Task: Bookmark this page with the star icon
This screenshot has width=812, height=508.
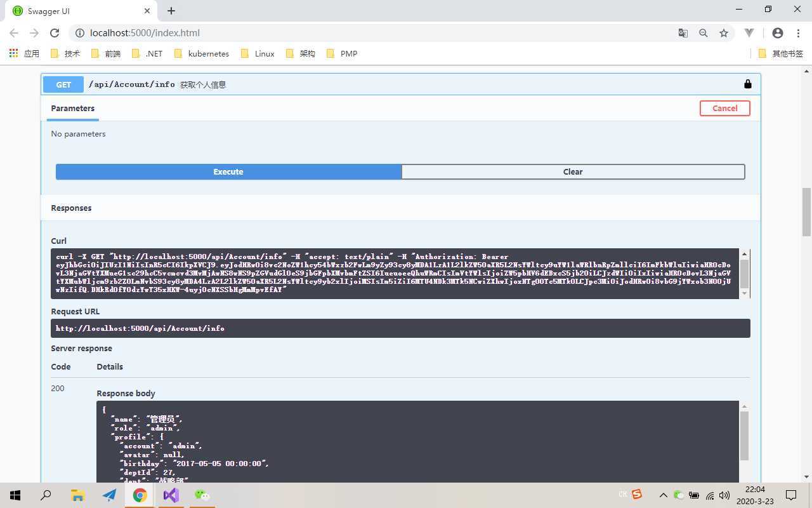Action: point(724,33)
